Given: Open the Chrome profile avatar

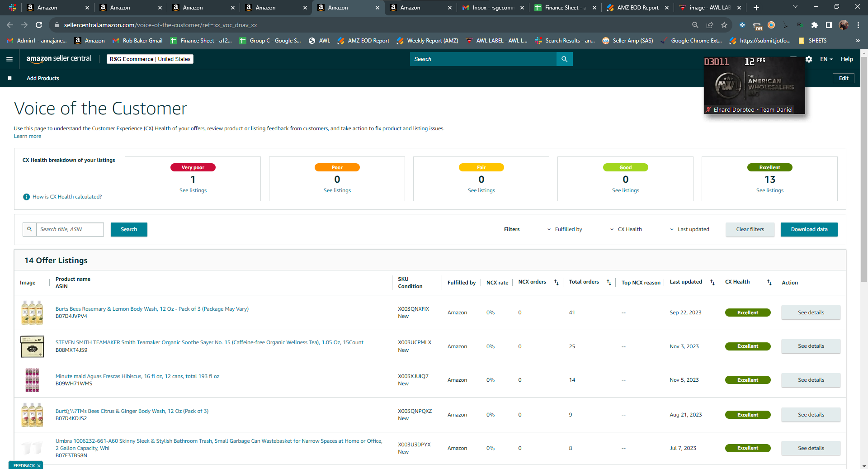Looking at the screenshot, I should pyautogui.click(x=844, y=25).
